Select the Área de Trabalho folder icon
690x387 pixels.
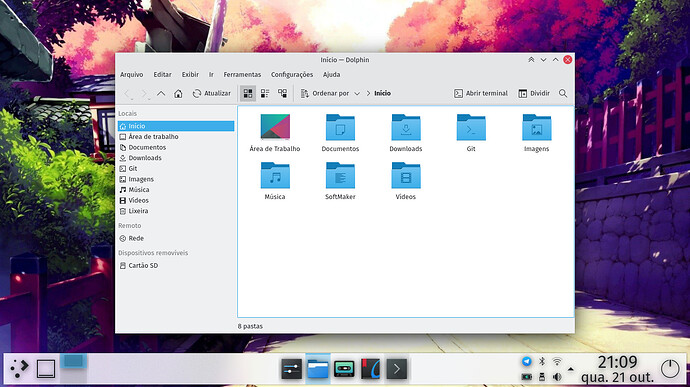pyautogui.click(x=275, y=127)
